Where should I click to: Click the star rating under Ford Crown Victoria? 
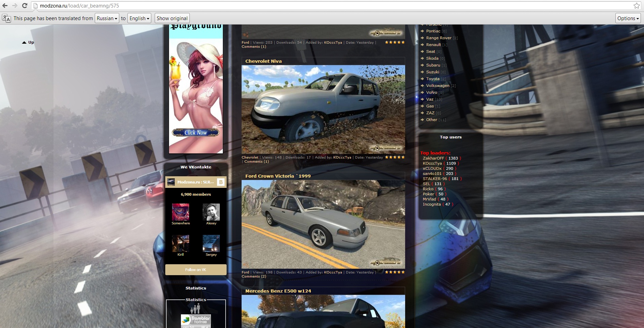pos(395,272)
